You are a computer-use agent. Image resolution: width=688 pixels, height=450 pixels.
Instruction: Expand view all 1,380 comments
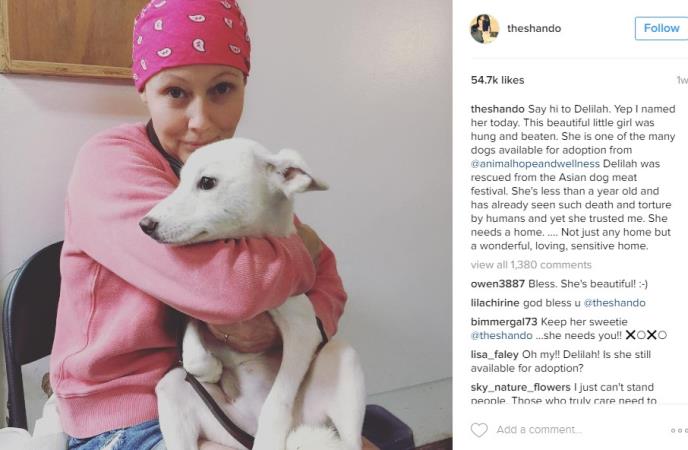tap(531, 265)
